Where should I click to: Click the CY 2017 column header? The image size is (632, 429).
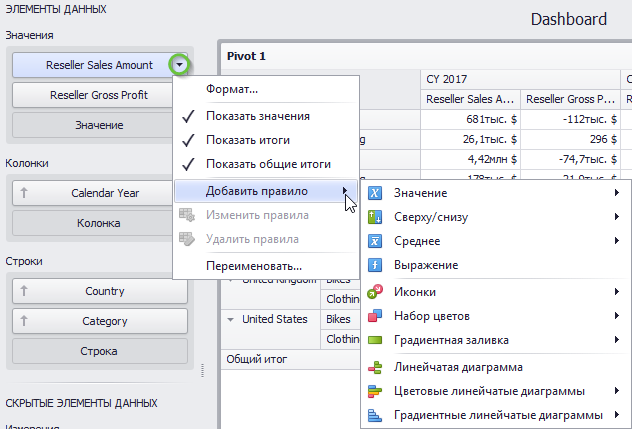click(x=520, y=79)
